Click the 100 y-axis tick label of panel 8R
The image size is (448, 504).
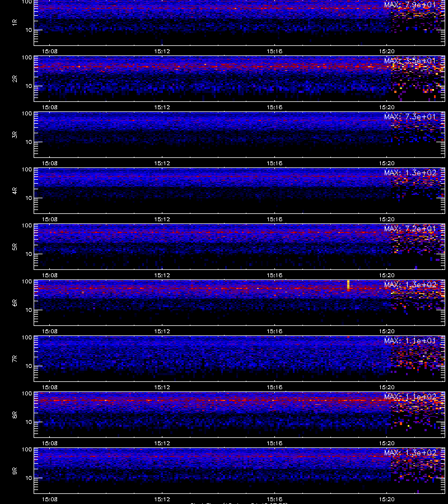[27, 394]
